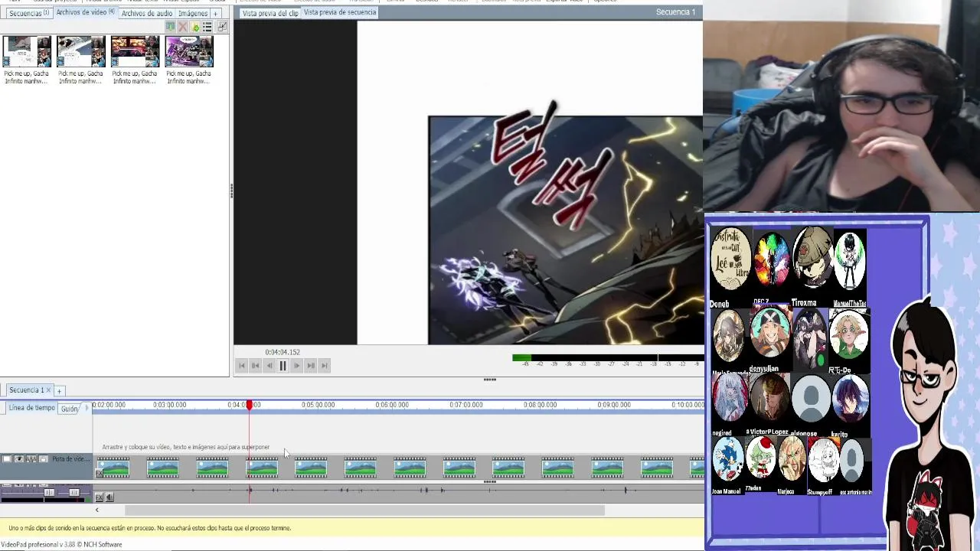Click the 0:04:04.152 timecode display
The image size is (980, 551).
click(283, 352)
